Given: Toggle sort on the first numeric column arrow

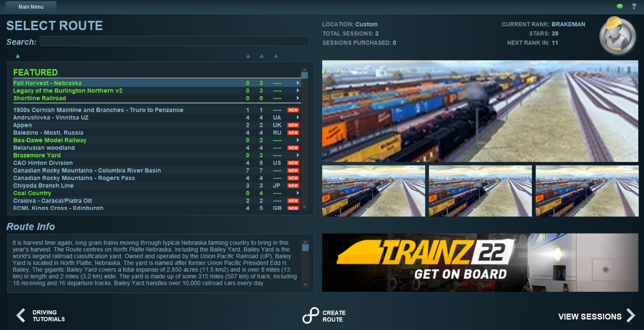Looking at the screenshot, I should pos(248,56).
